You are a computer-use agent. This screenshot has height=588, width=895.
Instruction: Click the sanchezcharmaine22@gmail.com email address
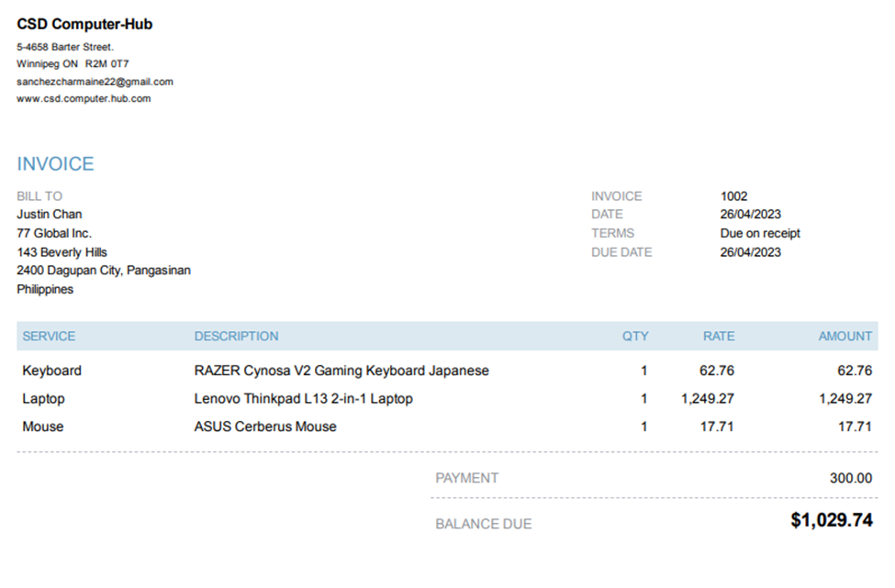click(x=95, y=82)
